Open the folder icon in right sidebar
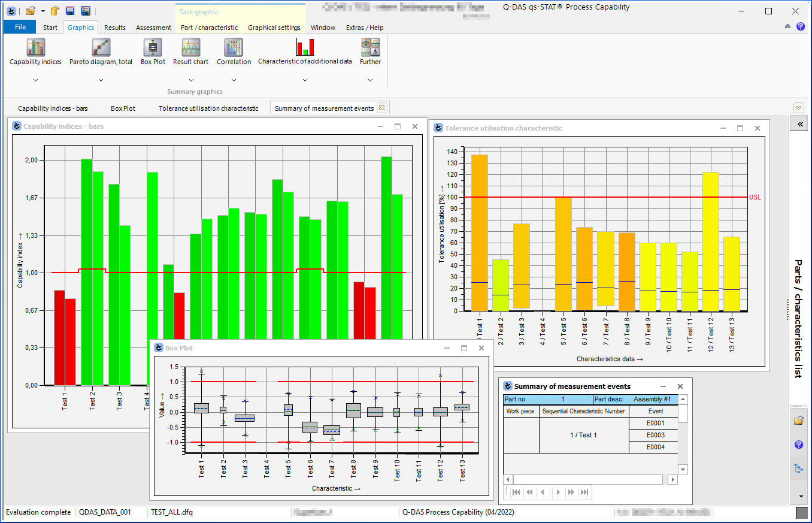The image size is (812, 523). pyautogui.click(x=798, y=421)
